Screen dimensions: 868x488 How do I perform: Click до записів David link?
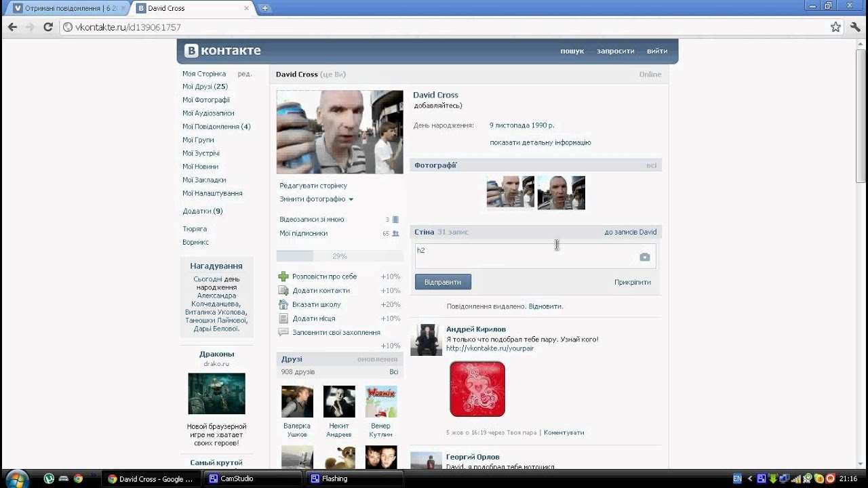[631, 232]
